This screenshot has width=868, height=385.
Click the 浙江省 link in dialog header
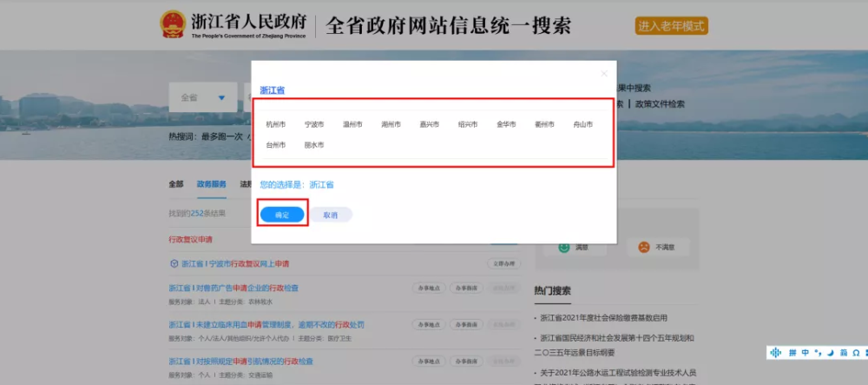click(273, 90)
